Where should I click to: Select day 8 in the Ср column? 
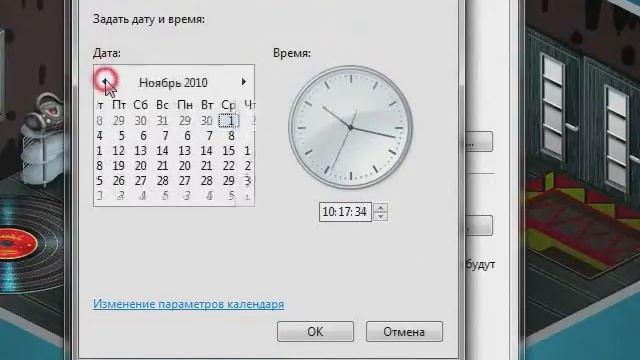click(x=231, y=136)
